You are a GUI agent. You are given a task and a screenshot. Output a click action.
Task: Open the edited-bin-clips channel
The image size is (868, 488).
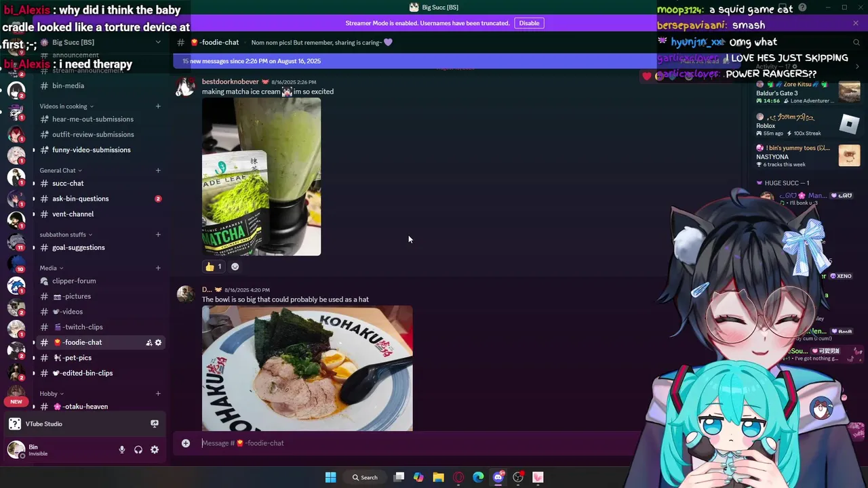[100, 373]
